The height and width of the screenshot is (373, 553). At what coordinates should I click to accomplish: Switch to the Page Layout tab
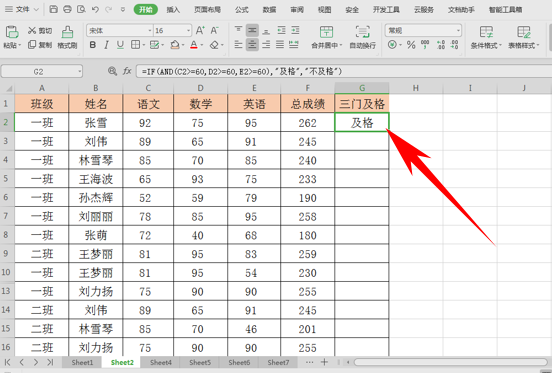[x=207, y=10]
